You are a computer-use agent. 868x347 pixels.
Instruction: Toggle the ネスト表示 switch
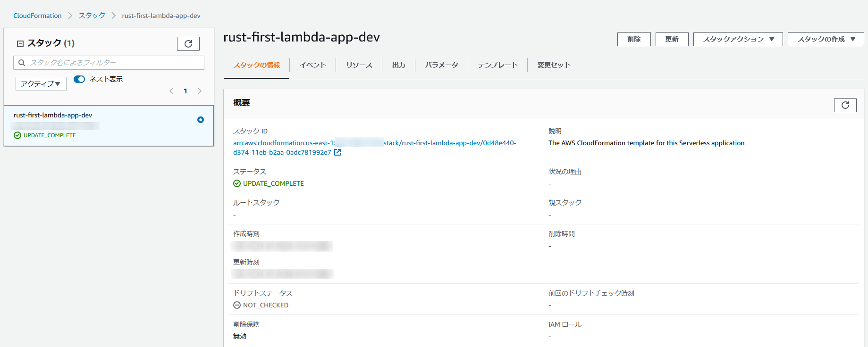[79, 79]
